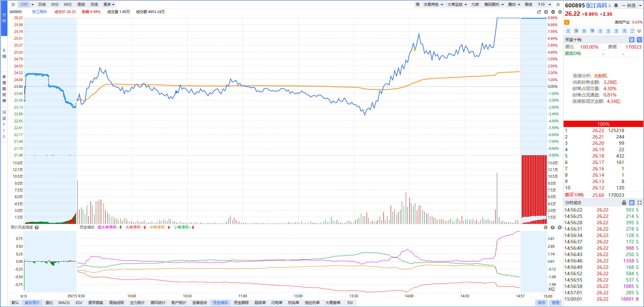Viewport: 644px width, 307px height.
Task: Toggle the 量 button in 买卖十档 header
Action: [x=632, y=40]
